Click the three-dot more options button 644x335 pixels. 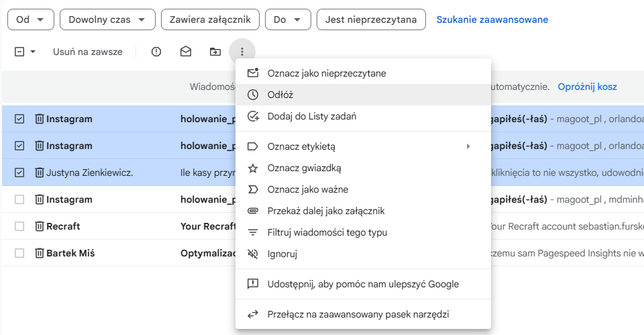click(x=242, y=52)
